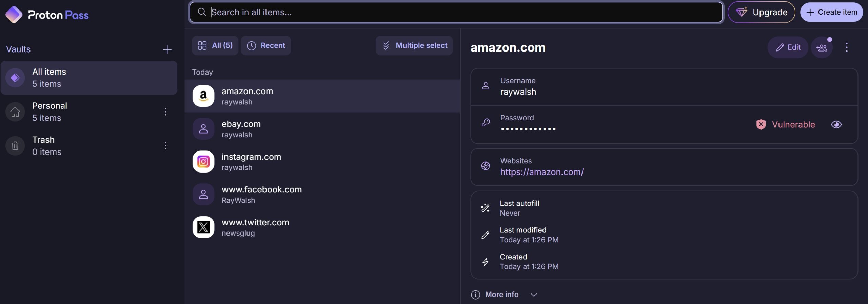This screenshot has height=304, width=868.
Task: Expand the More info section
Action: pos(504,295)
